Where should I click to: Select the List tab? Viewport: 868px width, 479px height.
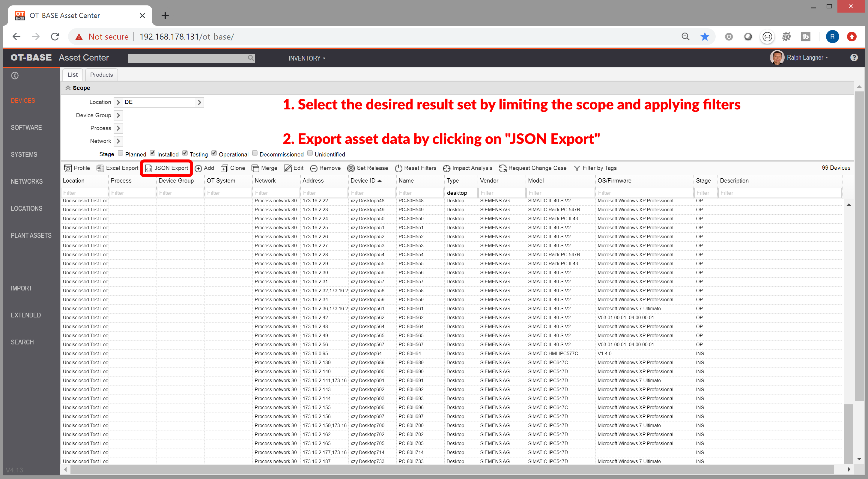pyautogui.click(x=73, y=75)
